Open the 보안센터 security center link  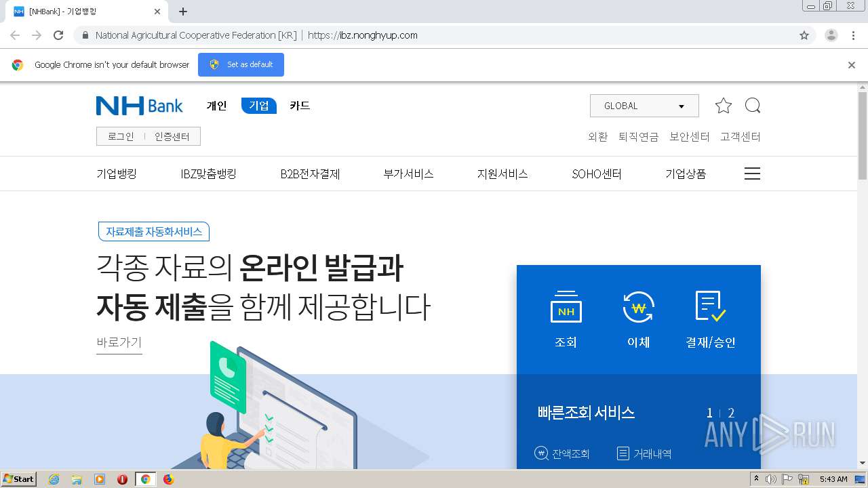tap(689, 136)
